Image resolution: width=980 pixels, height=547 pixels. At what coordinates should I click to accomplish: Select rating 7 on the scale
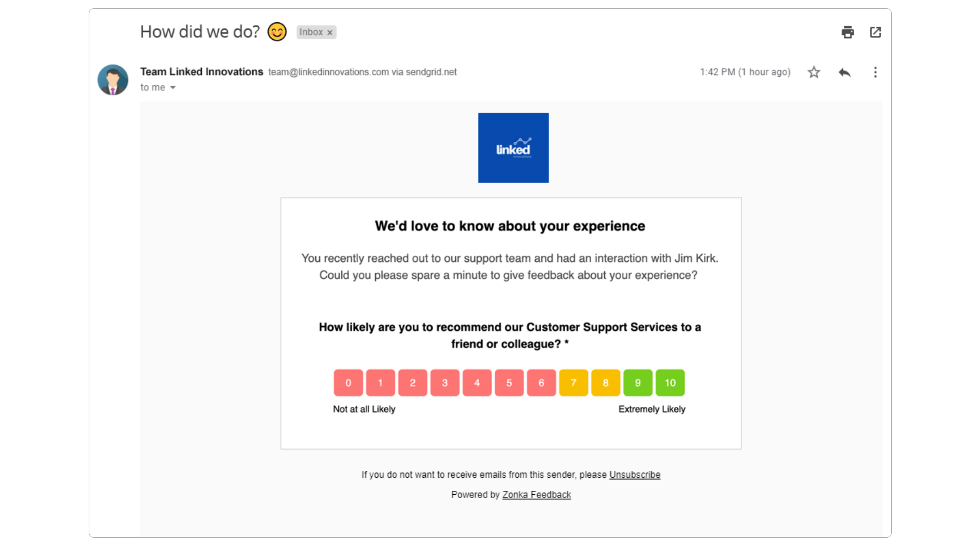click(x=573, y=382)
